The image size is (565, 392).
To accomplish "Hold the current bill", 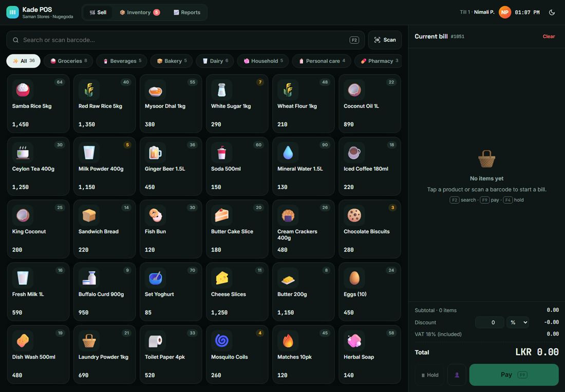I will coord(429,375).
